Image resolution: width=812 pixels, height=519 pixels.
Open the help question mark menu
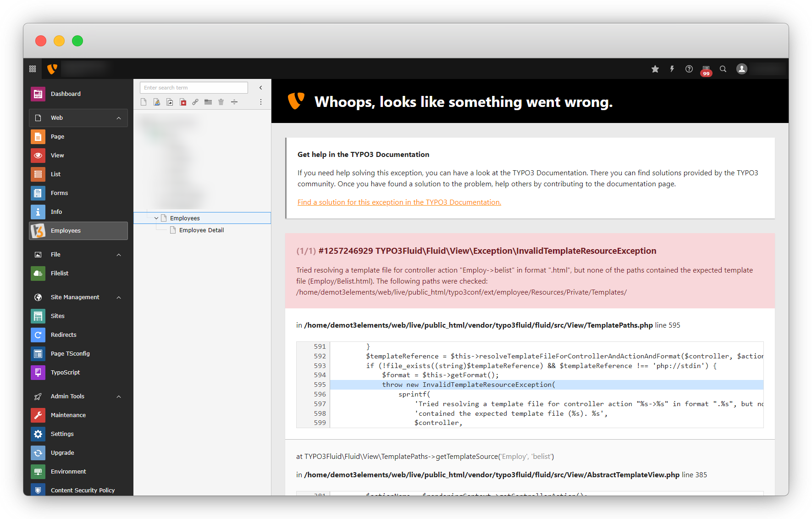pyautogui.click(x=689, y=69)
